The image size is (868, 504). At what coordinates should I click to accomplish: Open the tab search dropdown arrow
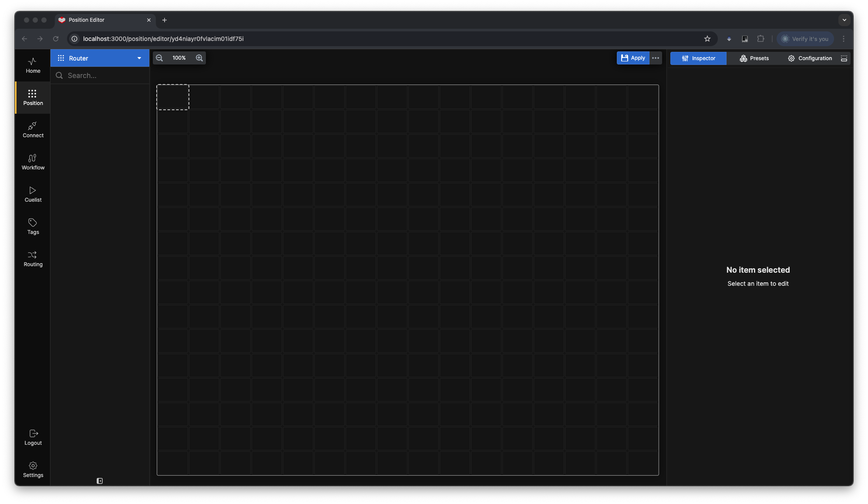[x=844, y=20]
